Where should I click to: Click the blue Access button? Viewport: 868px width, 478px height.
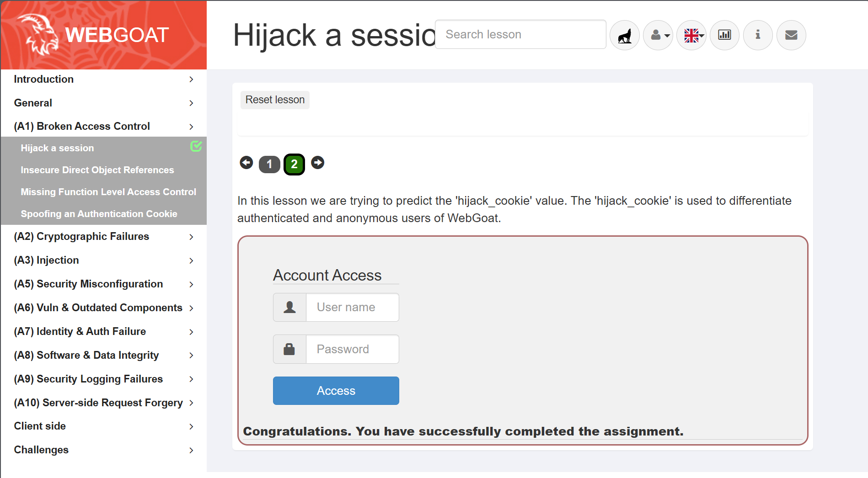pos(336,391)
